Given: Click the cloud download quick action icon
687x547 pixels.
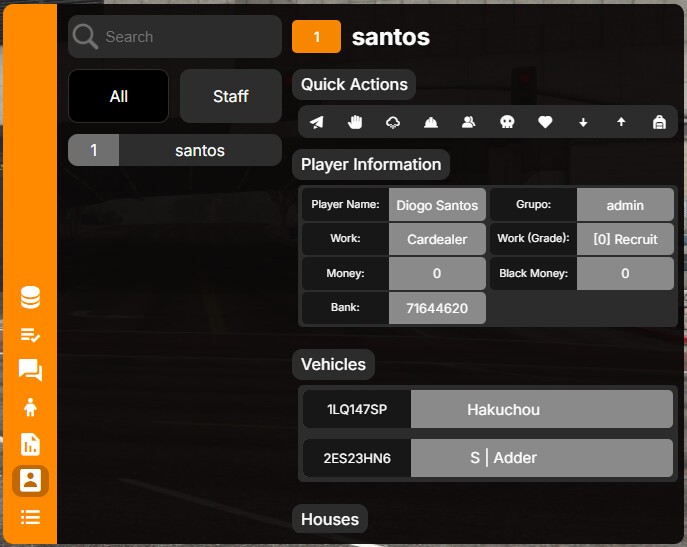Looking at the screenshot, I should point(393,122).
